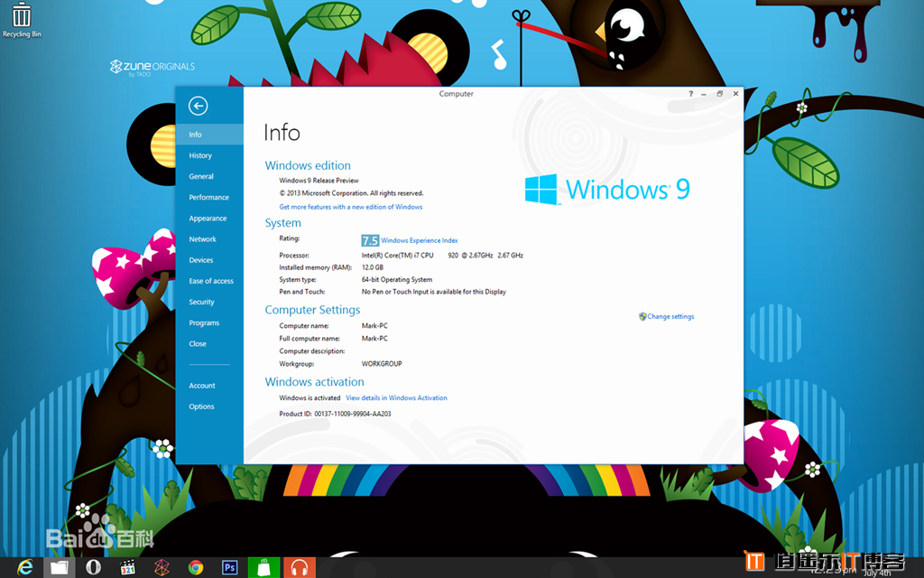This screenshot has width=924, height=578.
Task: Click the 7.5 rating score badge
Action: point(369,240)
